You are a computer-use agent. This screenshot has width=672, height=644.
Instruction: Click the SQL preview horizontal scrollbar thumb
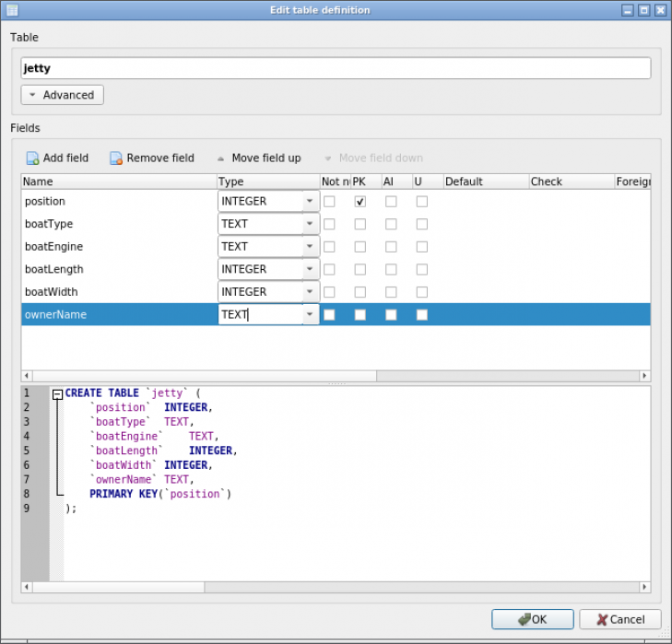pyautogui.click(x=118, y=587)
